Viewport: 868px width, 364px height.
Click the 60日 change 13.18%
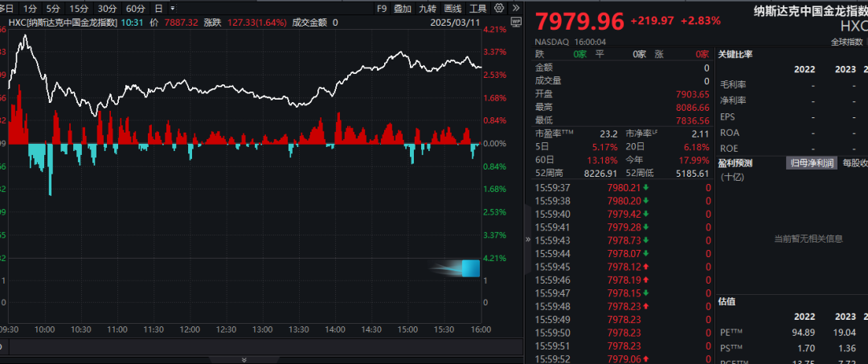(x=603, y=161)
